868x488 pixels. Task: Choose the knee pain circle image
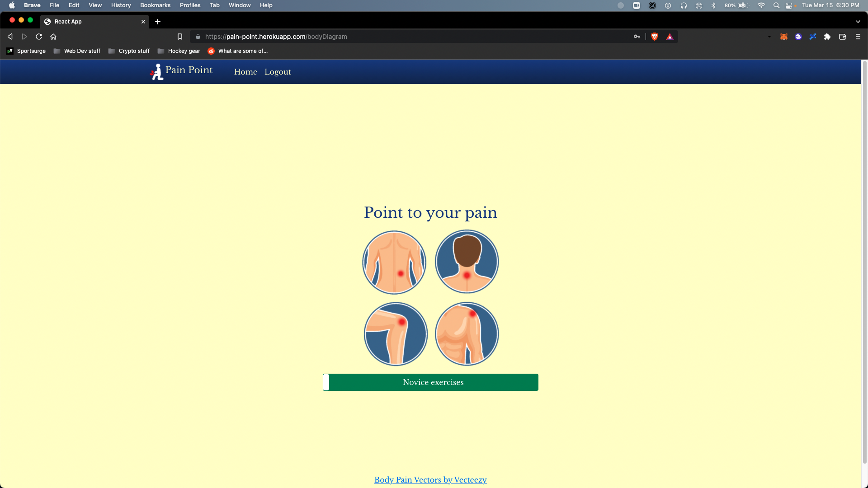tap(396, 334)
